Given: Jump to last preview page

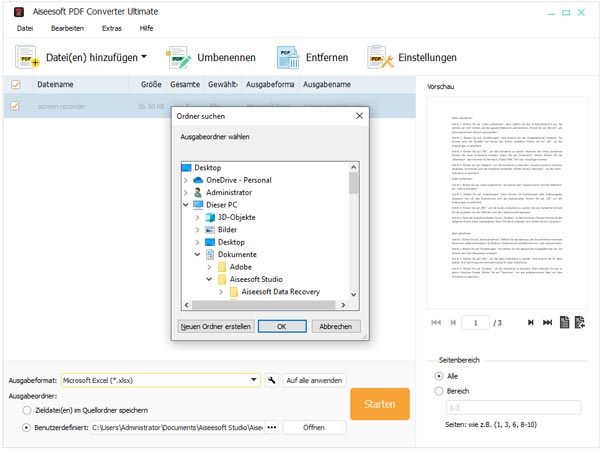Looking at the screenshot, I should tap(546, 322).
